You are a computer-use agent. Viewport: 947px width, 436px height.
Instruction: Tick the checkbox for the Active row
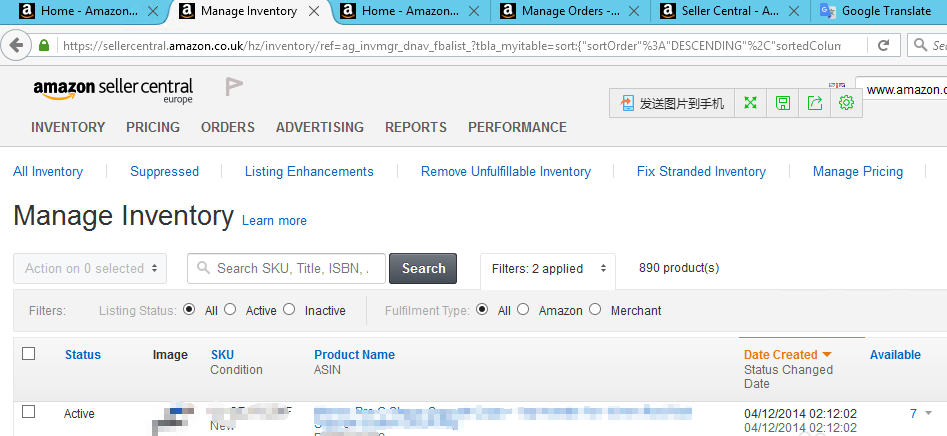(x=28, y=411)
